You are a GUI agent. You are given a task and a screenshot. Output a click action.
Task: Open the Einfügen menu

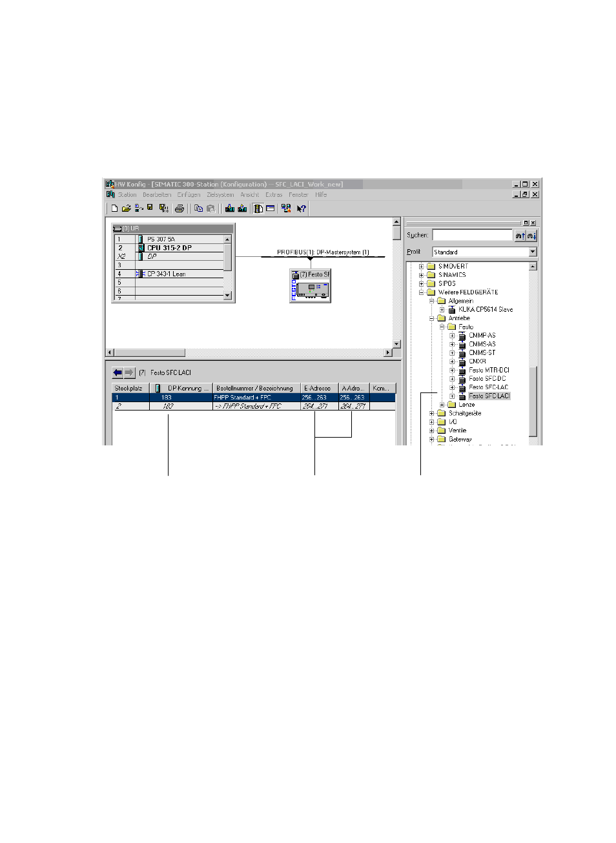point(189,194)
